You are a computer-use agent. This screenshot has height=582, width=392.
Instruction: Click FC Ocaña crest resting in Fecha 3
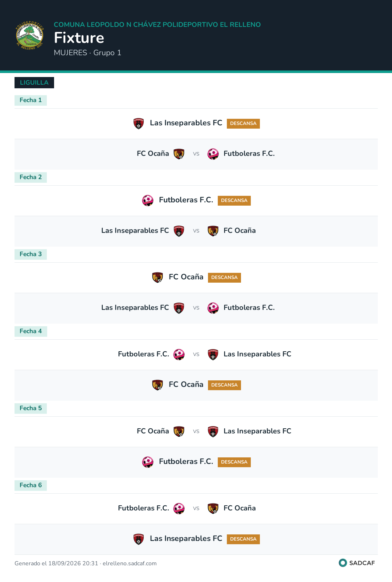click(158, 278)
